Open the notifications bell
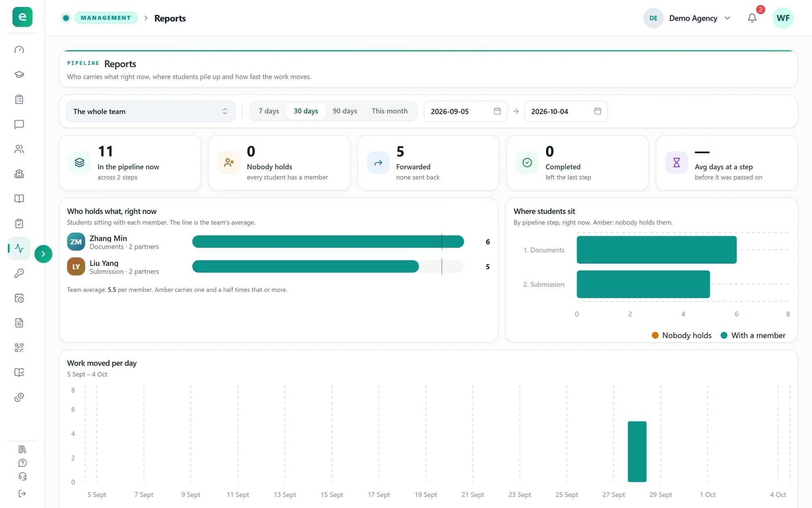This screenshot has height=508, width=812. pos(752,18)
